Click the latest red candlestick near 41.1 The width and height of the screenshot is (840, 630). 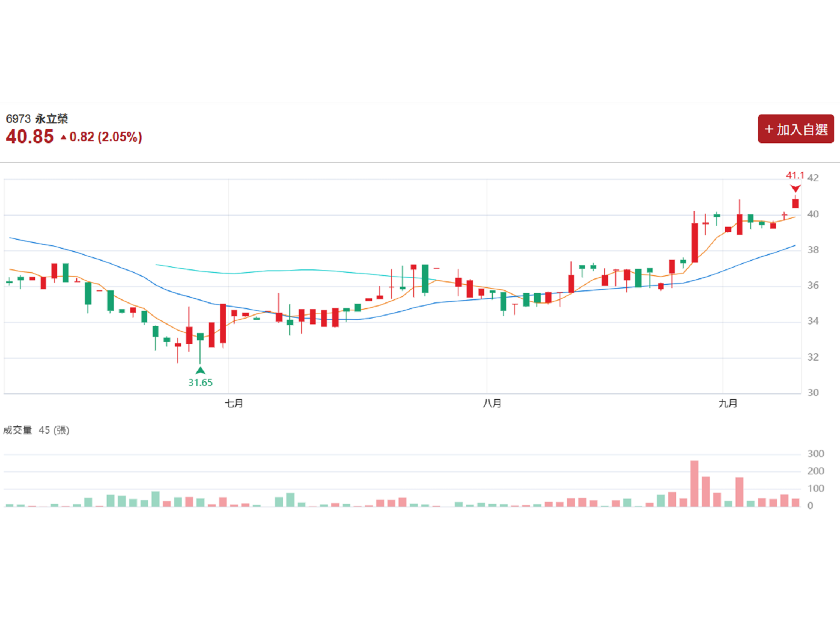(795, 203)
